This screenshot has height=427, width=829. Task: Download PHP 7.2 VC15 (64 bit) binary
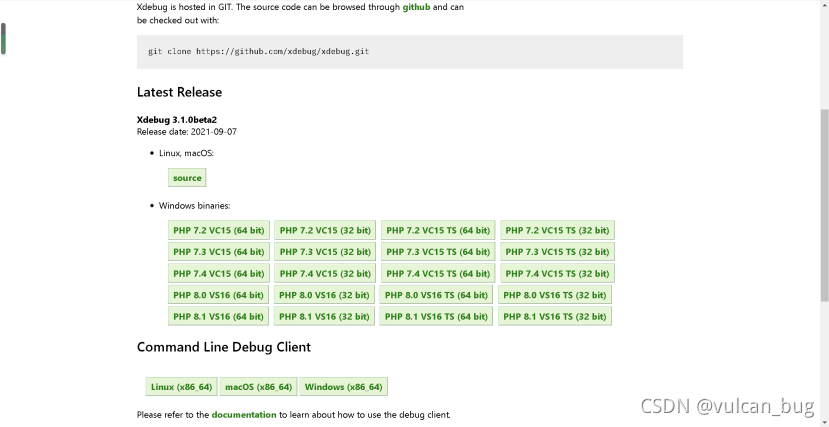click(x=219, y=230)
